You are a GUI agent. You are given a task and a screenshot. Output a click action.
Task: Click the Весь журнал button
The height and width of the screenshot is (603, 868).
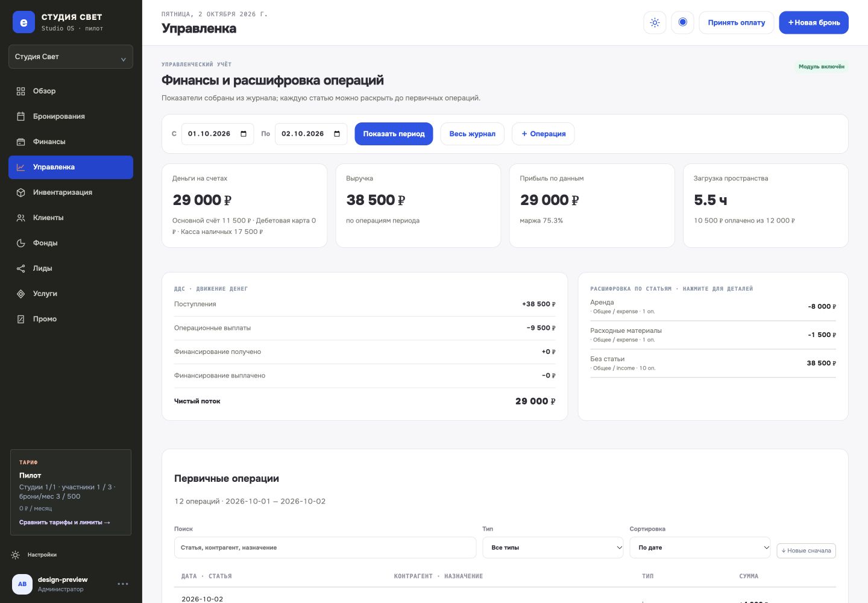472,134
